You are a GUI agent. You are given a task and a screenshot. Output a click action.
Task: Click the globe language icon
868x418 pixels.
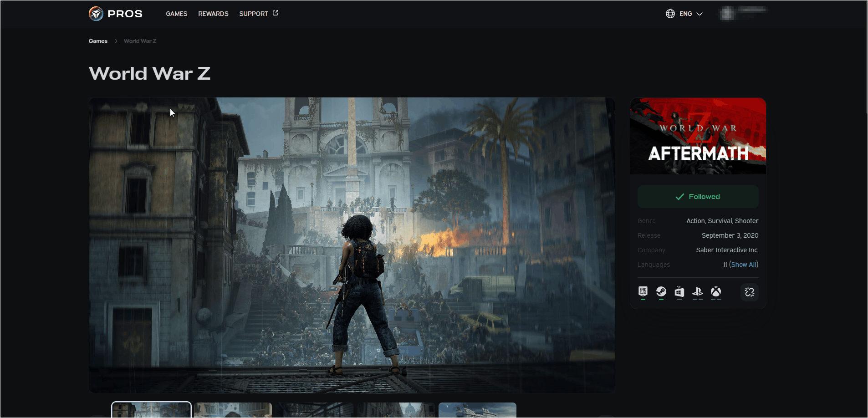click(x=670, y=14)
